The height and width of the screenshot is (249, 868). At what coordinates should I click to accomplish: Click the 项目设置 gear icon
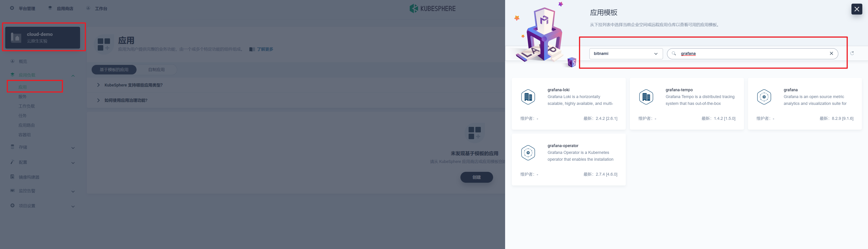click(x=12, y=205)
